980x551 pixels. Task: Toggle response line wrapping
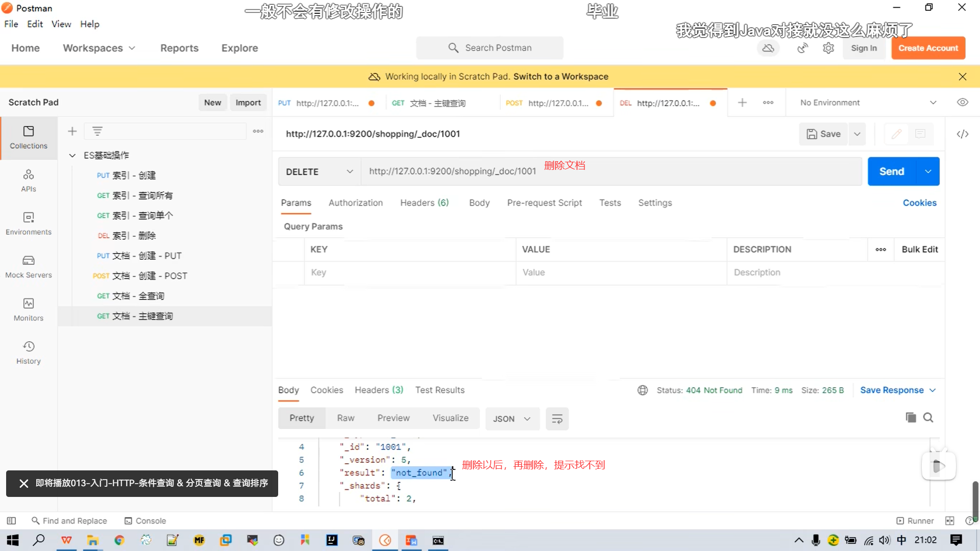click(x=557, y=419)
